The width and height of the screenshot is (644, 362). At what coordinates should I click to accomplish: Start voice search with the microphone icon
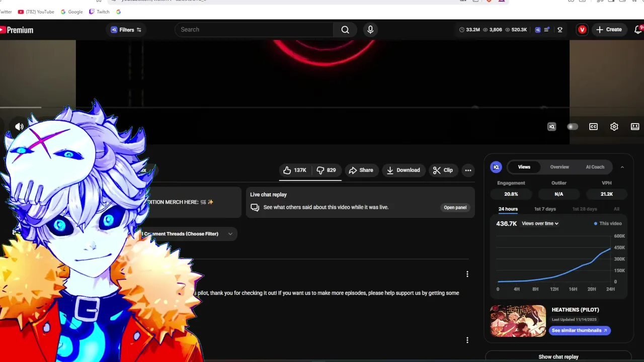pos(370,30)
